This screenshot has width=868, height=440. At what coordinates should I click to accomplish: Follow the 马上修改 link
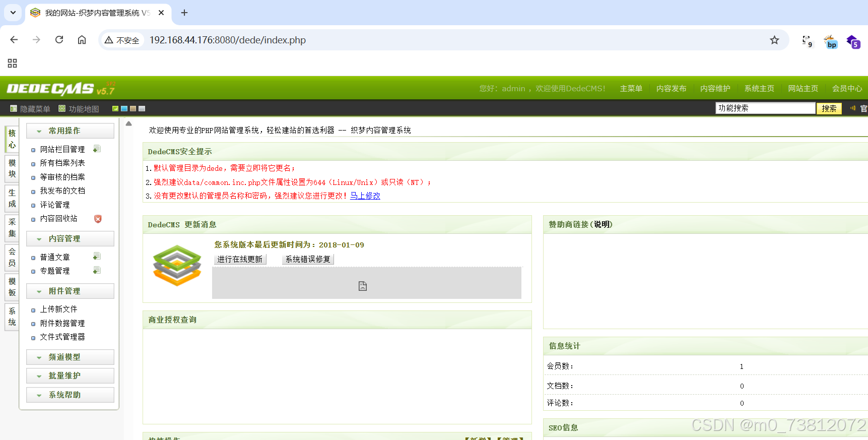coord(365,196)
